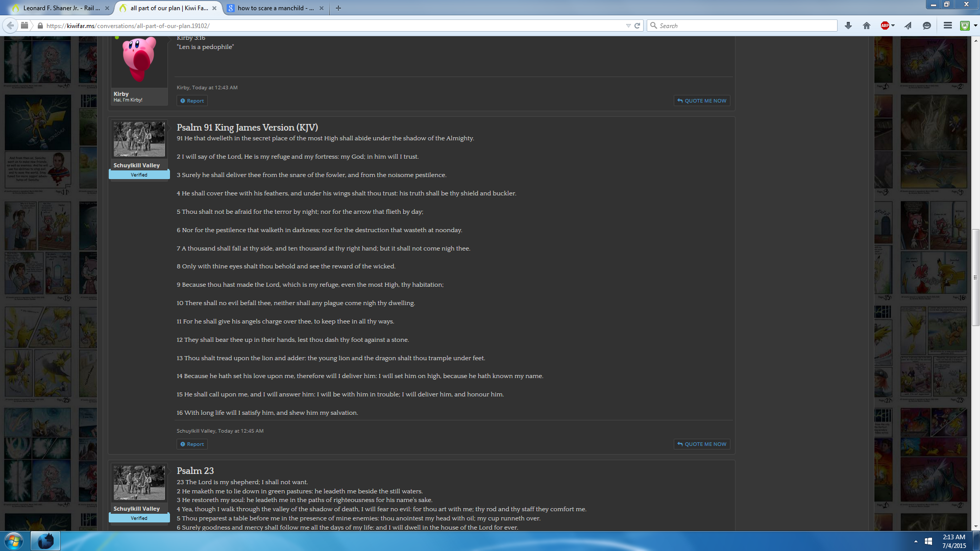Report Kirby's post
Viewport: 980px width, 551px height.
coord(192,101)
